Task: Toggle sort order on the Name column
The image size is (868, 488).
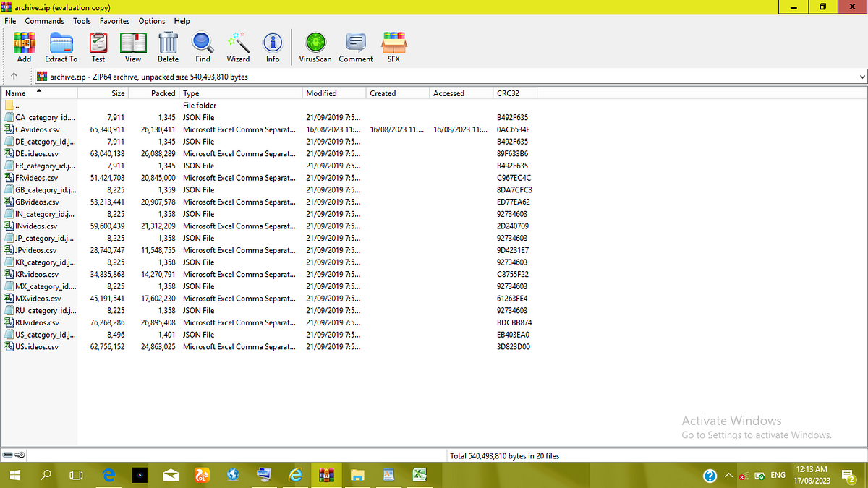Action: pos(16,93)
